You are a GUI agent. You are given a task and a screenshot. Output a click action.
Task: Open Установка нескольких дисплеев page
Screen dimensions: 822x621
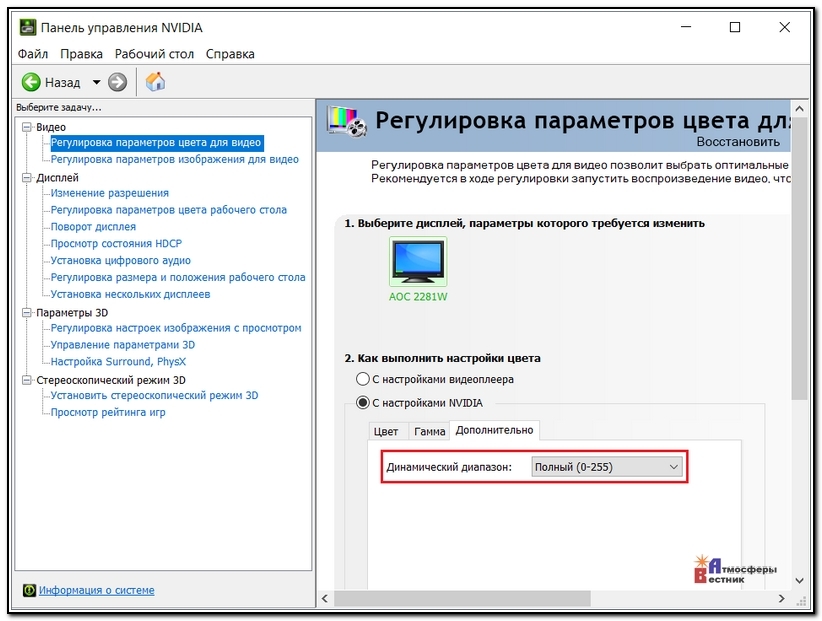pos(131,295)
